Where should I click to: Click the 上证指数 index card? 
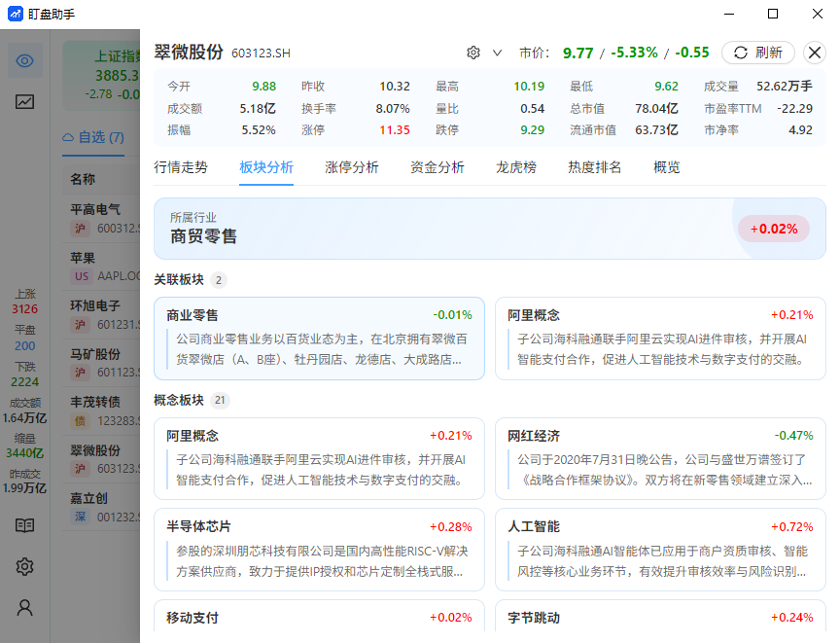coord(101,75)
